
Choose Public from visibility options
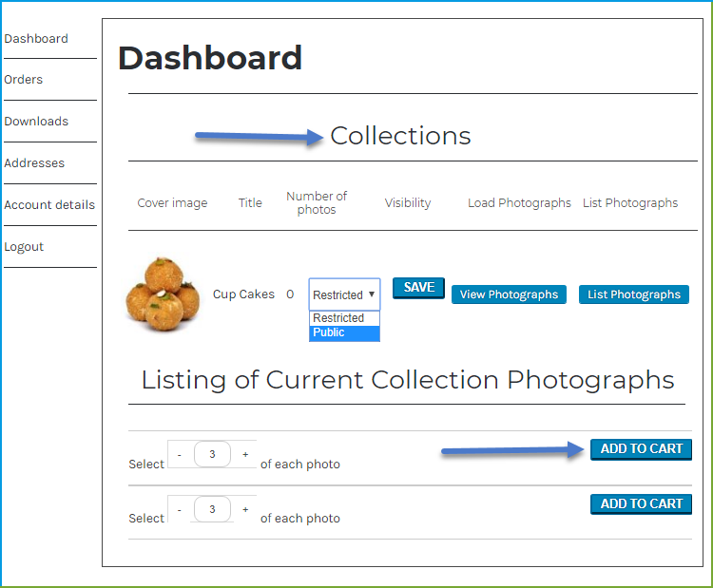coord(344,332)
